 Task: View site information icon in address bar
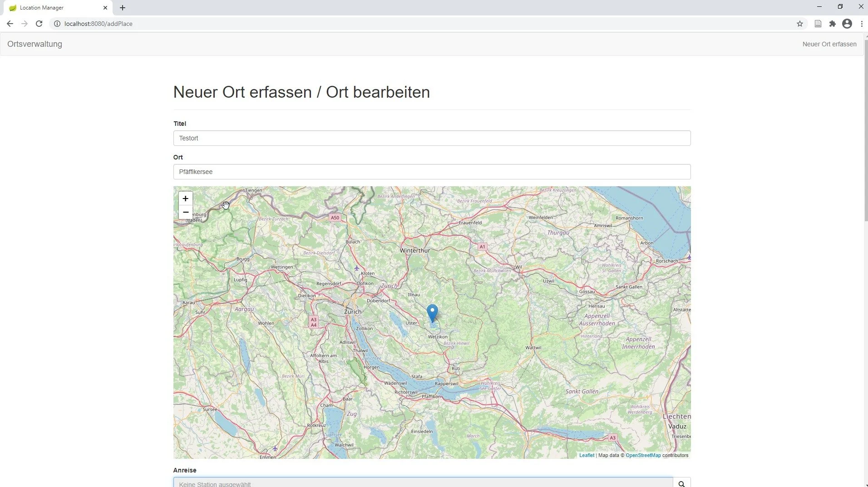[57, 24]
